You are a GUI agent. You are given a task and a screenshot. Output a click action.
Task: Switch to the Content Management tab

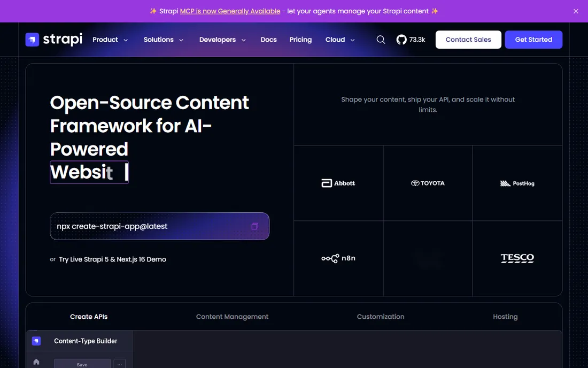pos(232,317)
